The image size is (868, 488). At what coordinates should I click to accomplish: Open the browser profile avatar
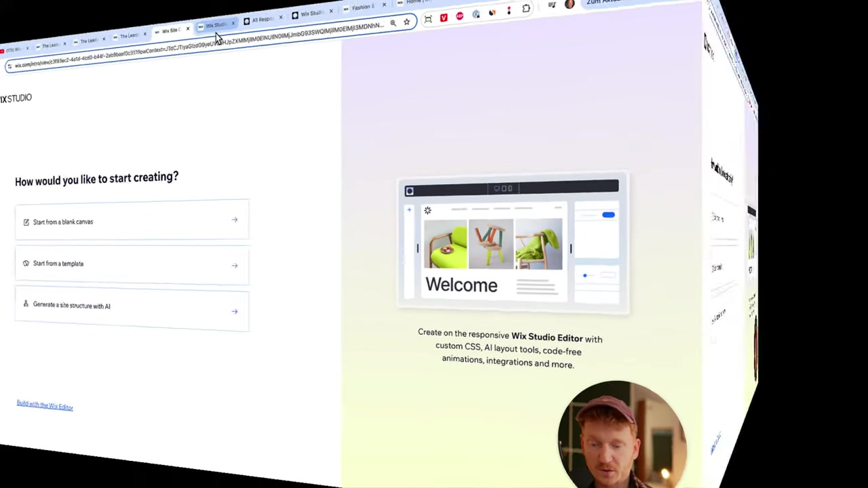click(570, 4)
